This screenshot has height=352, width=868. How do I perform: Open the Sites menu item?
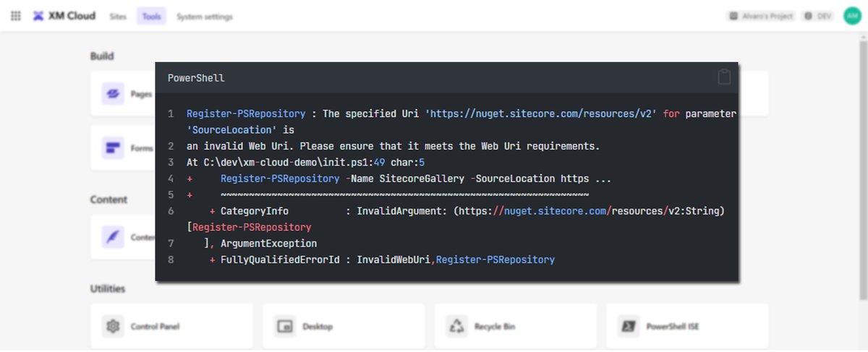(118, 16)
